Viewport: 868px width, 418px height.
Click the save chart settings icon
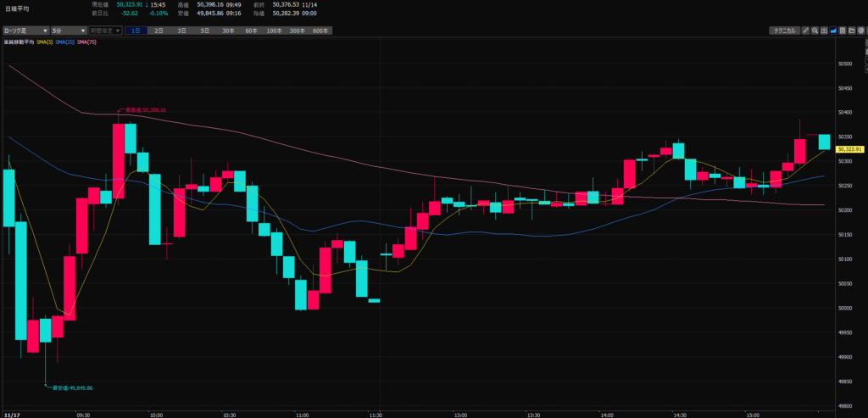pos(843,31)
